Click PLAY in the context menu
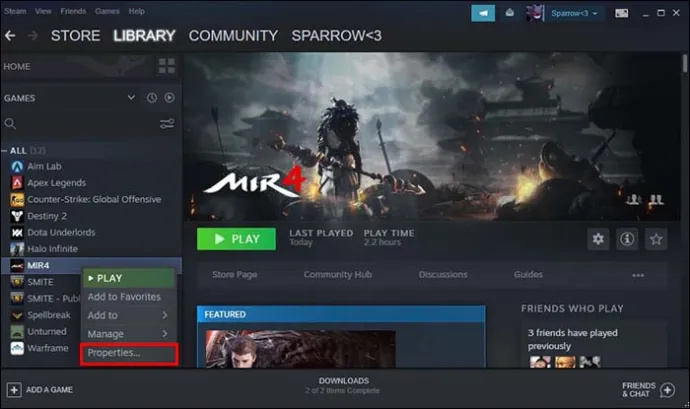 (x=129, y=278)
